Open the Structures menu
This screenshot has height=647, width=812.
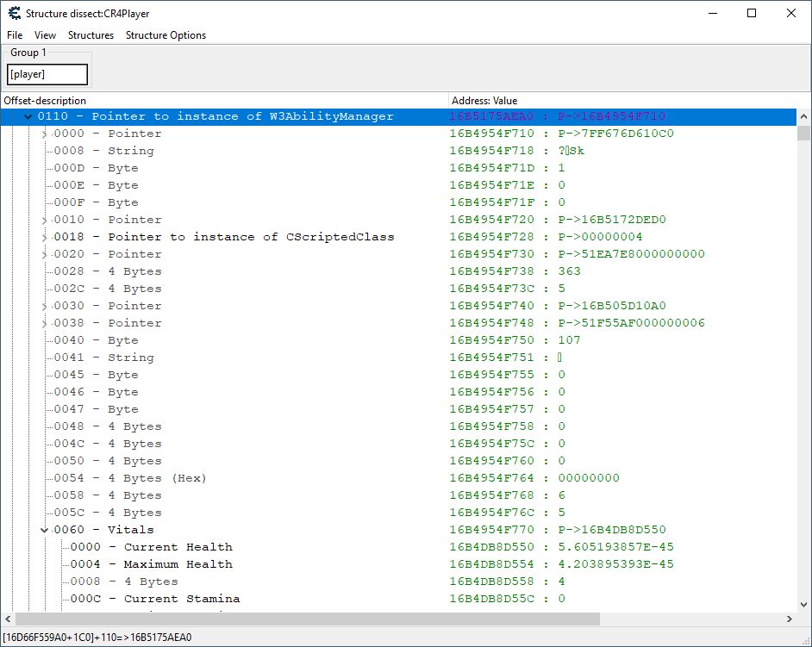pyautogui.click(x=91, y=35)
